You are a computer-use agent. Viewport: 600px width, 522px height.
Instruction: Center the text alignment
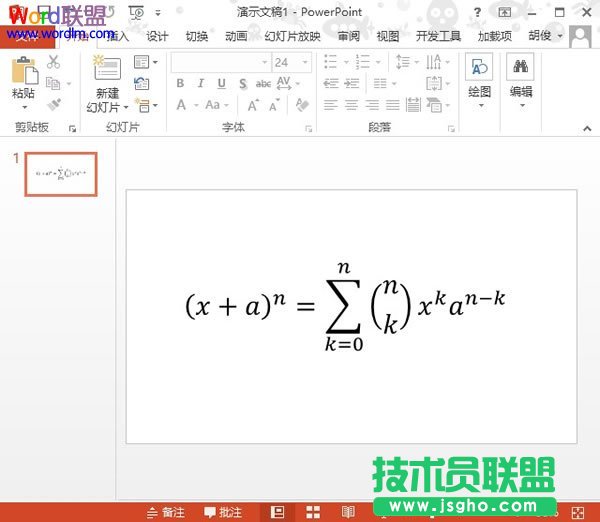coord(351,105)
